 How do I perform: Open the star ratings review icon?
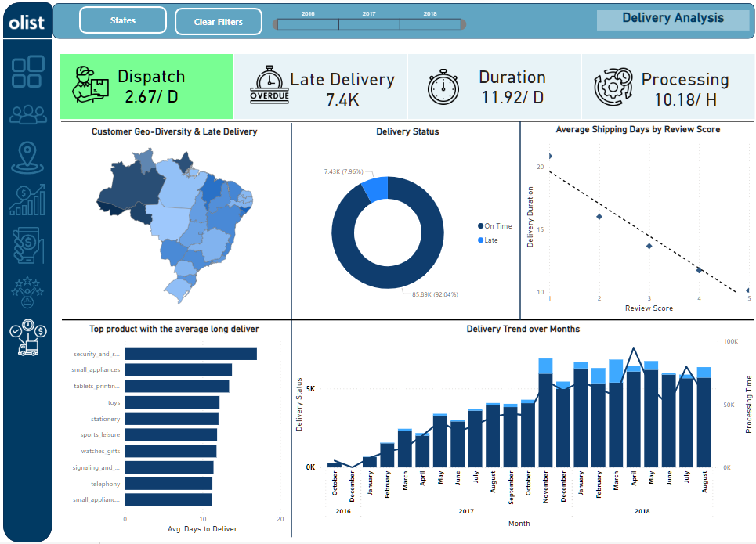[x=27, y=291]
